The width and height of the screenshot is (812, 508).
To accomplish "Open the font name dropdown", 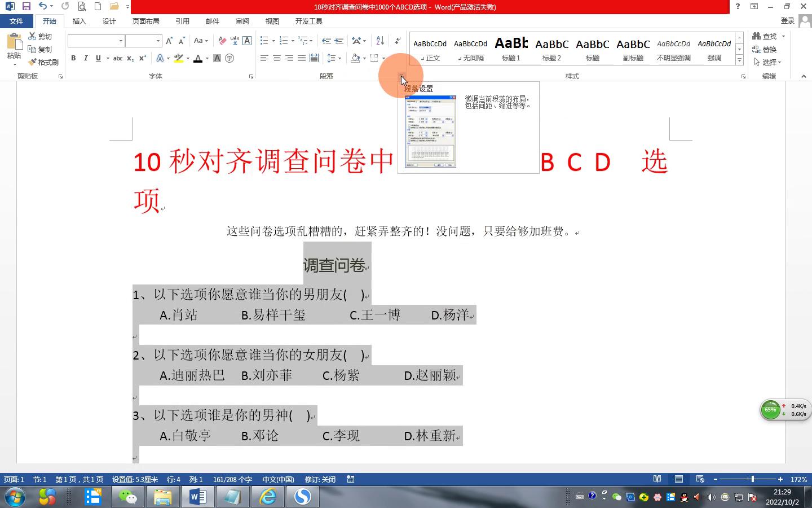I will [121, 41].
